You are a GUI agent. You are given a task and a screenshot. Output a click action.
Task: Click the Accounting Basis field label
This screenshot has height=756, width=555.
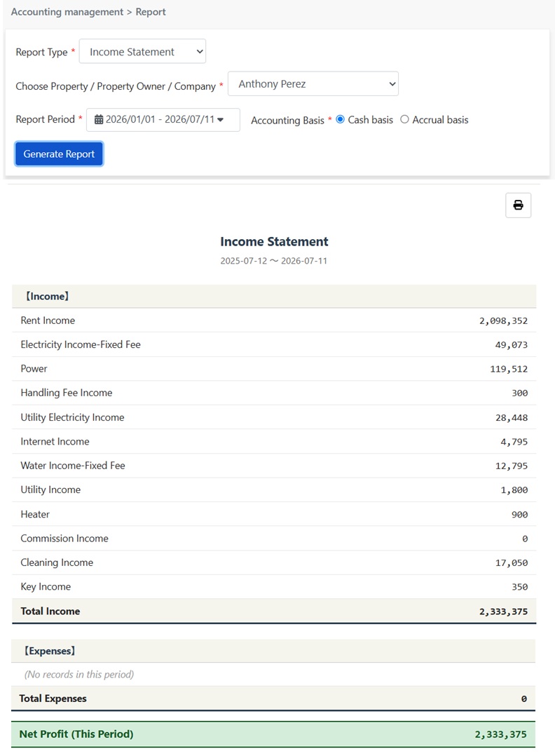287,121
